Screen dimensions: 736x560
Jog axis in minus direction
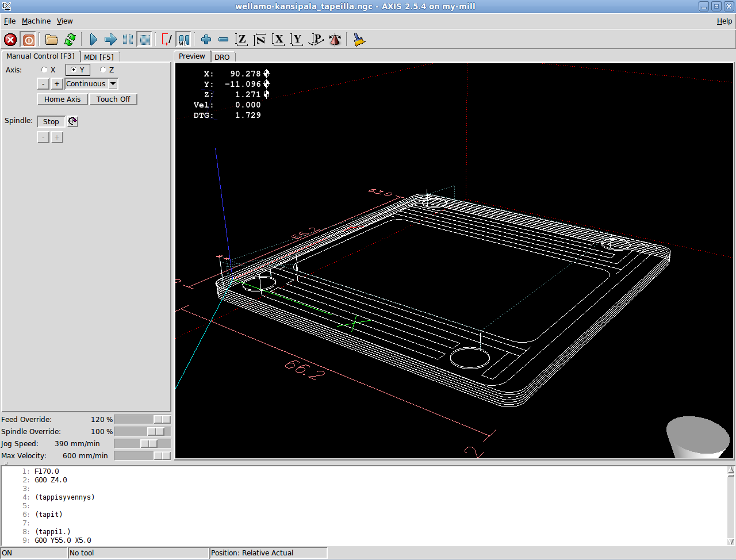point(43,84)
